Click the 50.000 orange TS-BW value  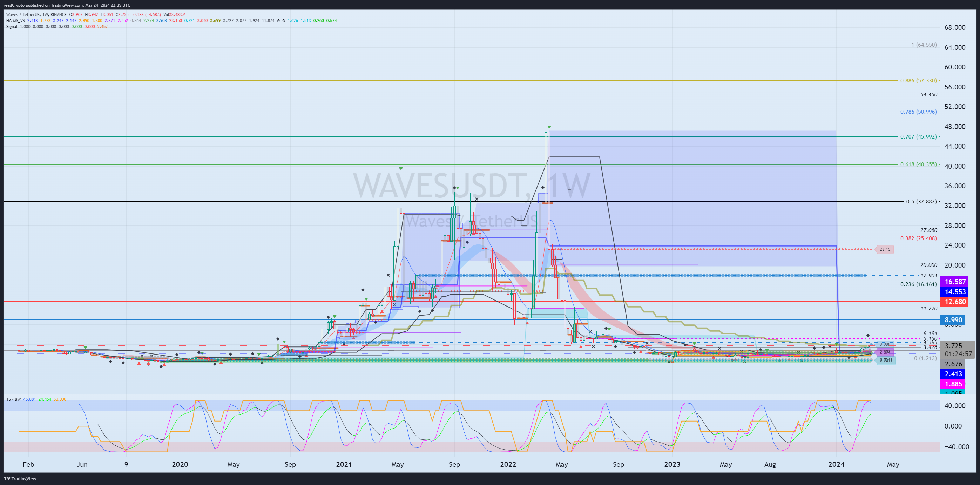pyautogui.click(x=60, y=399)
